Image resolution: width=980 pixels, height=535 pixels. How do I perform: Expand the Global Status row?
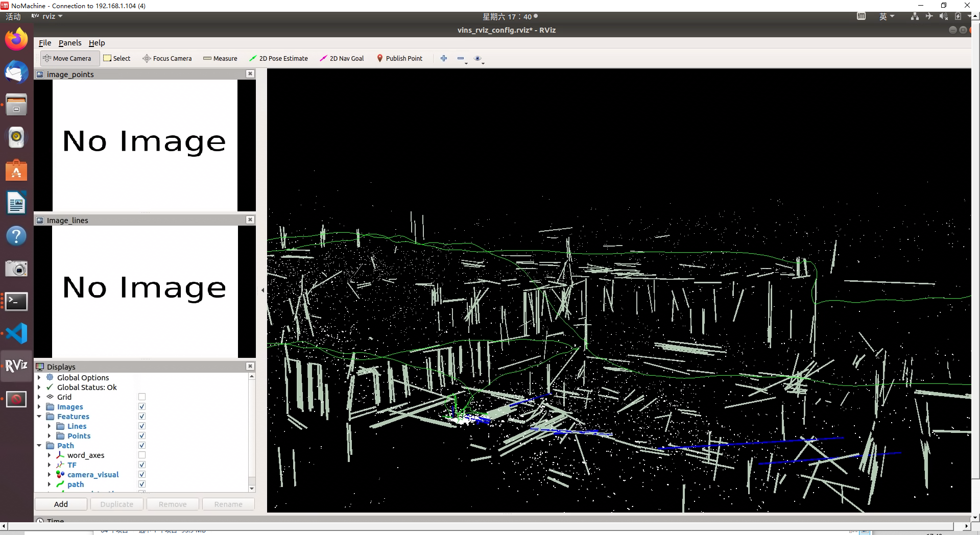point(39,387)
